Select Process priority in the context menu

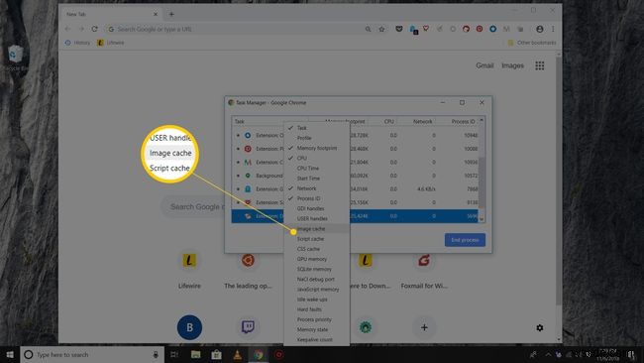point(317,319)
